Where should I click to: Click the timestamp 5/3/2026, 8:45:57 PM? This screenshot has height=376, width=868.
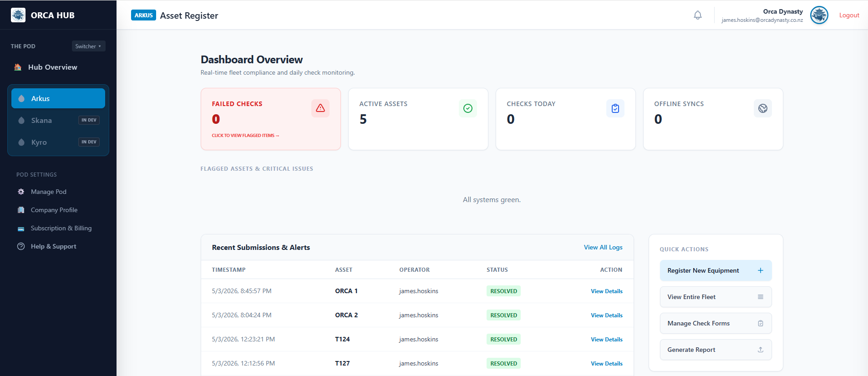(242, 291)
